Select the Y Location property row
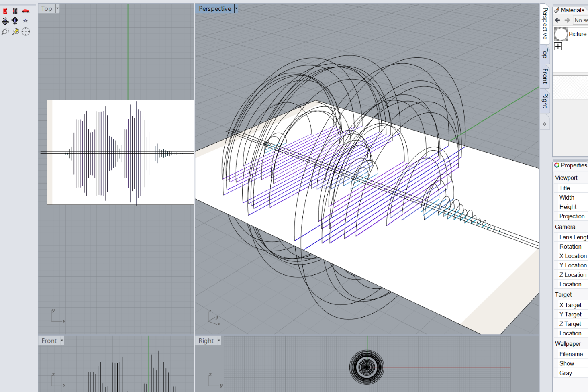 coord(570,265)
